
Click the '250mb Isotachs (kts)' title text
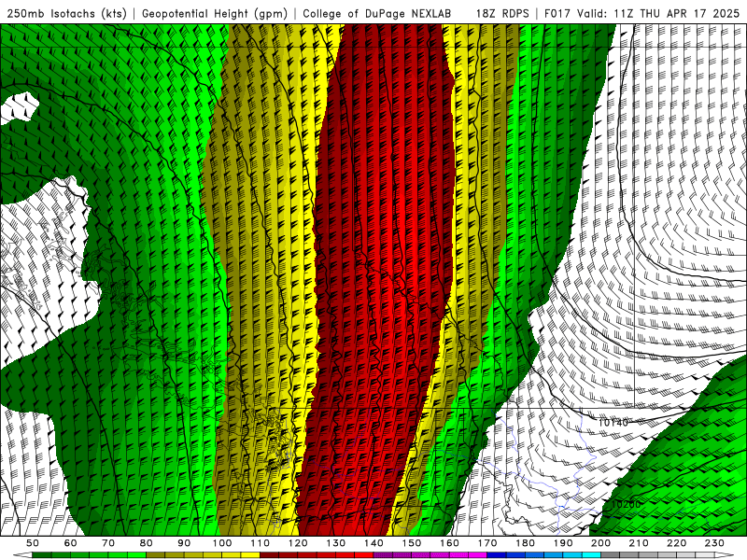(x=66, y=13)
